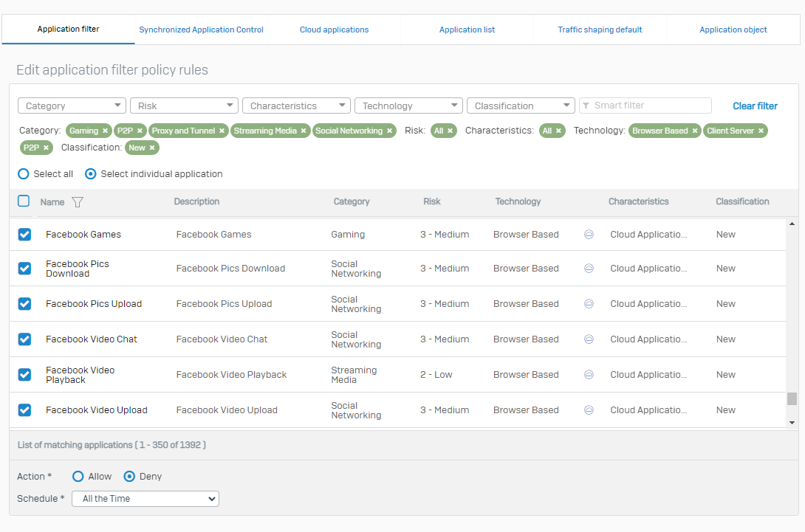Uncheck the Facebook Video Upload application
Viewport: 805px width, 532px height.
click(24, 410)
